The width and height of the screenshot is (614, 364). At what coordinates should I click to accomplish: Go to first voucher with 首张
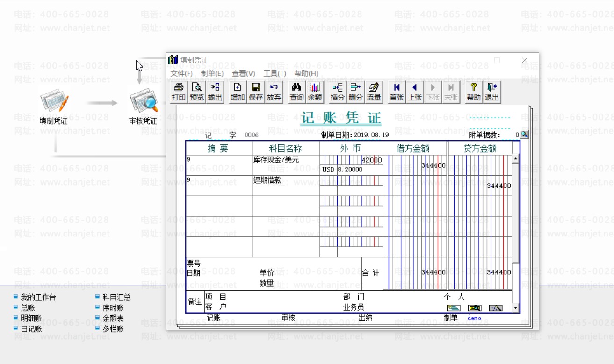pyautogui.click(x=397, y=92)
